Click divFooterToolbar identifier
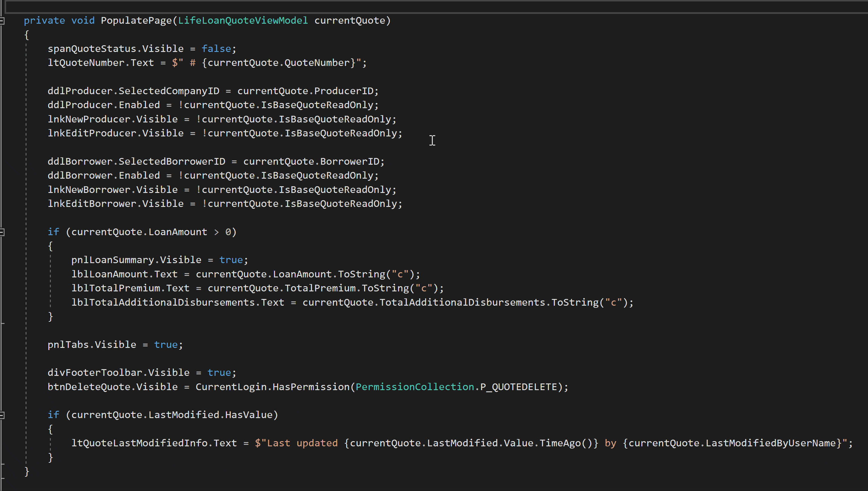The width and height of the screenshot is (868, 491). [95, 373]
